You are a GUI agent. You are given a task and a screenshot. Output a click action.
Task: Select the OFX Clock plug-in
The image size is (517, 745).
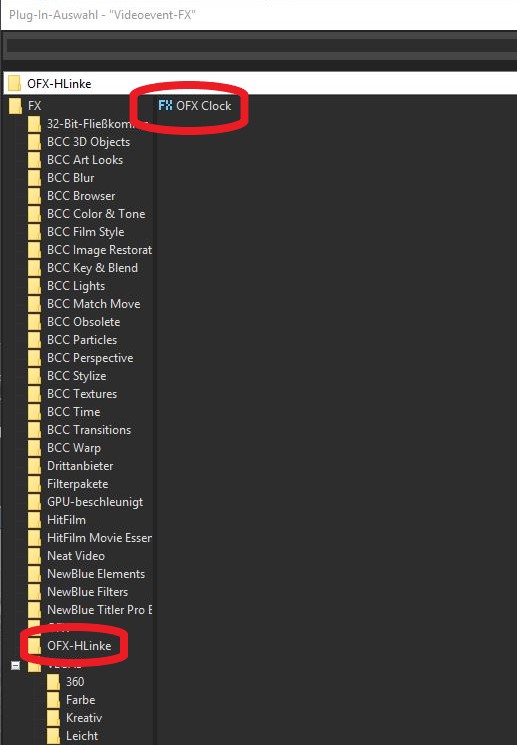click(195, 105)
